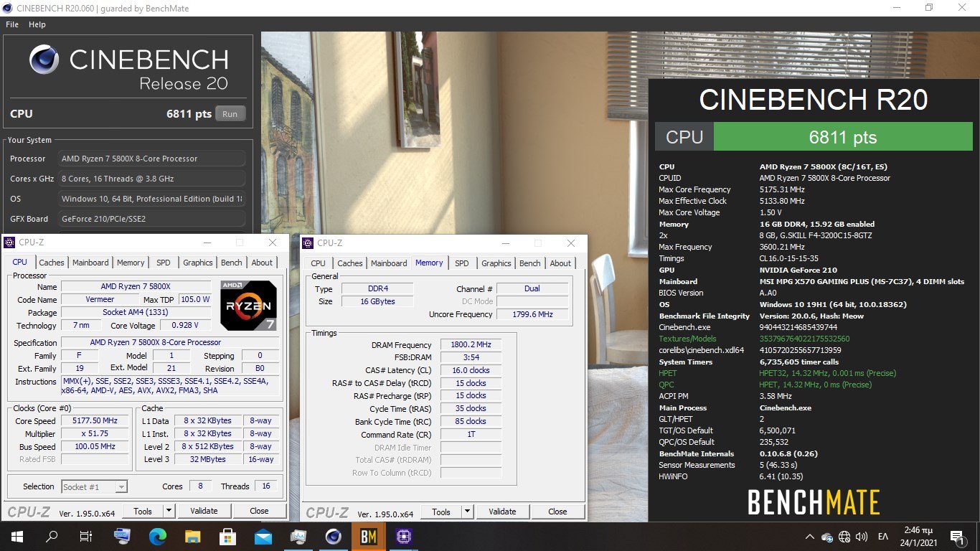The width and height of the screenshot is (980, 551).
Task: Select the purple CPU-Z chip taskbar icon
Action: (x=403, y=536)
